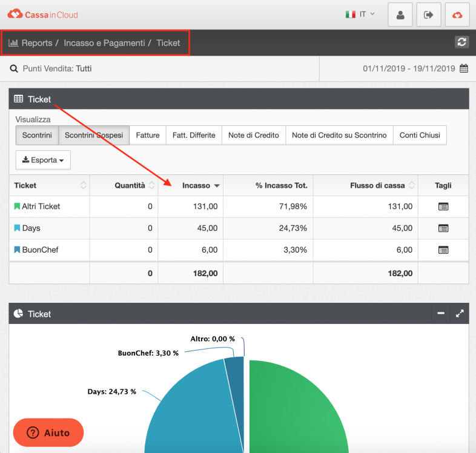Refresh the report with the sync icon

[x=461, y=42]
